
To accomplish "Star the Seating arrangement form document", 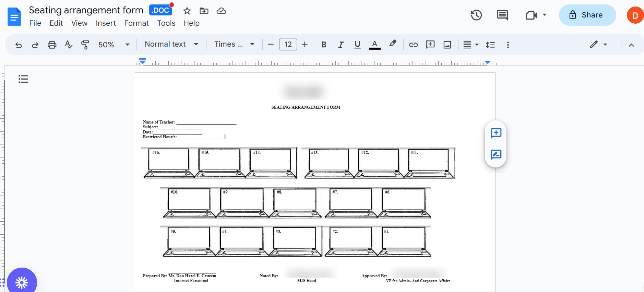I will [187, 11].
